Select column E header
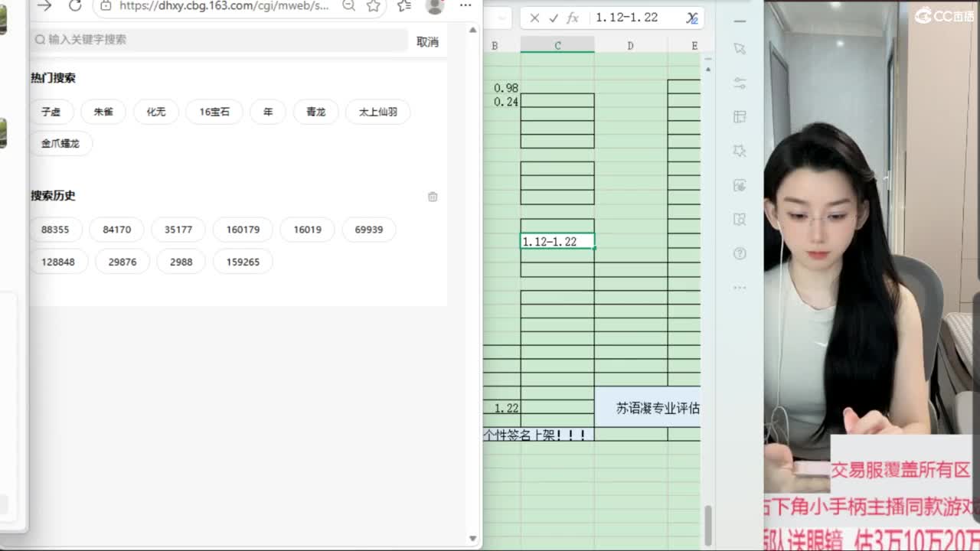Screen dimensions: 980x551 [x=687, y=46]
